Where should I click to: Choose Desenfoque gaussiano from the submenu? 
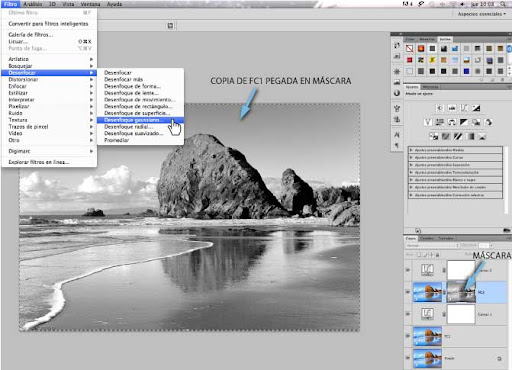click(x=140, y=120)
